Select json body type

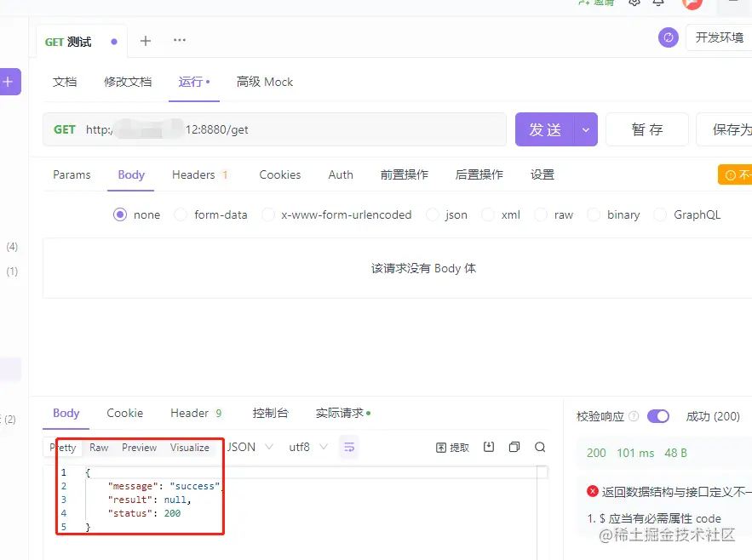(432, 214)
